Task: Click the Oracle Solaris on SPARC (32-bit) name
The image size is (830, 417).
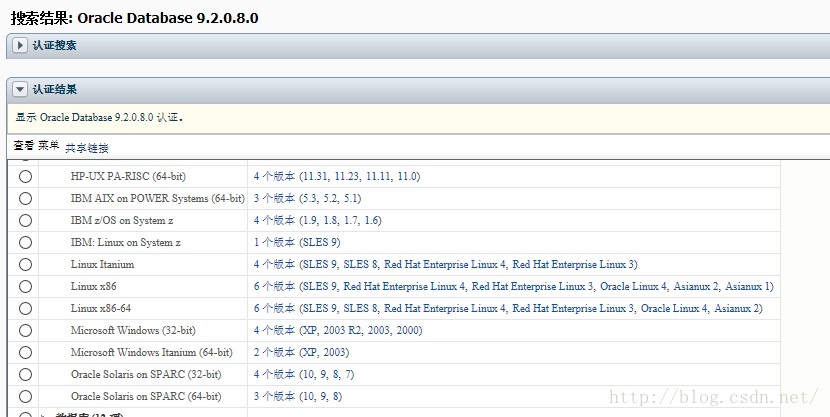Action: (x=146, y=374)
